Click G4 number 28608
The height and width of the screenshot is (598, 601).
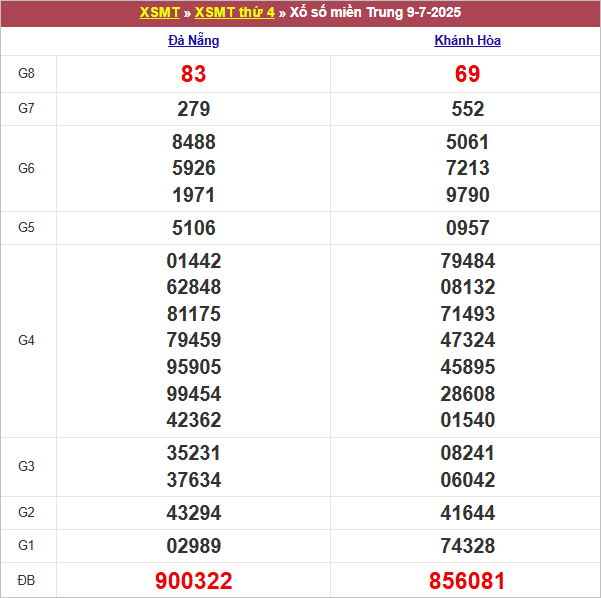point(468,394)
